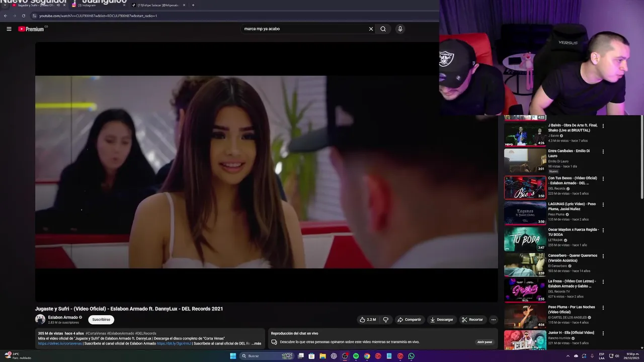Open LAGUNAS Peso Pluma thumbnail
Viewport: 644px width, 362px height.
pos(525,213)
